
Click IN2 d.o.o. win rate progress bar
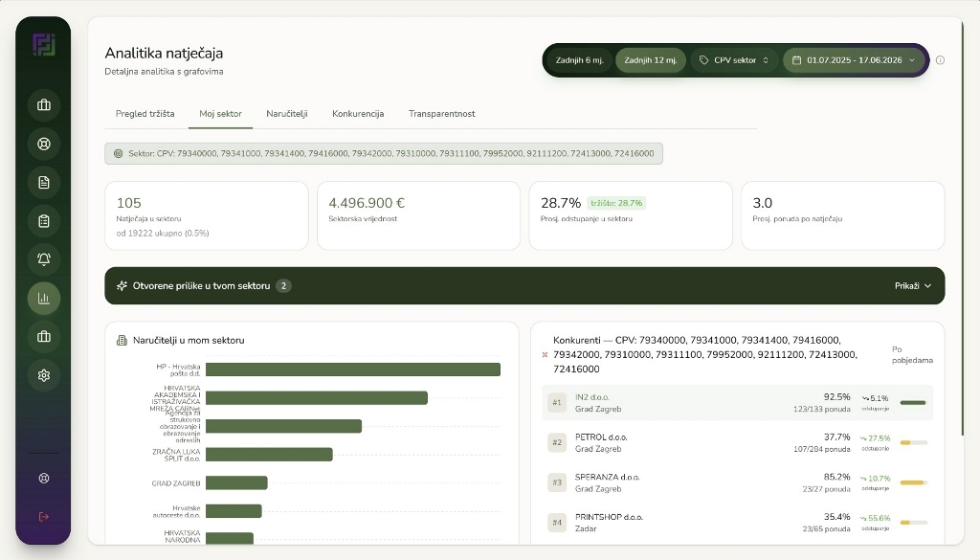913,402
